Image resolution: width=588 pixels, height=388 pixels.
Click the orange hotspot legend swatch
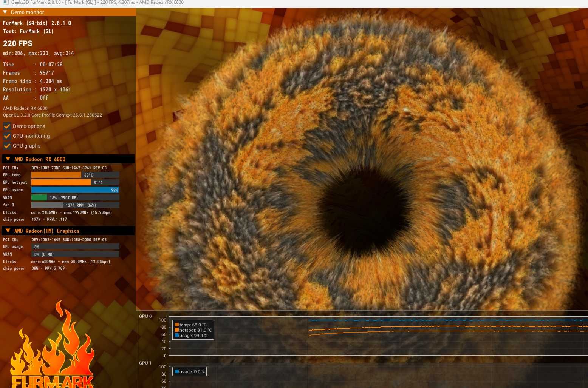[x=177, y=330]
